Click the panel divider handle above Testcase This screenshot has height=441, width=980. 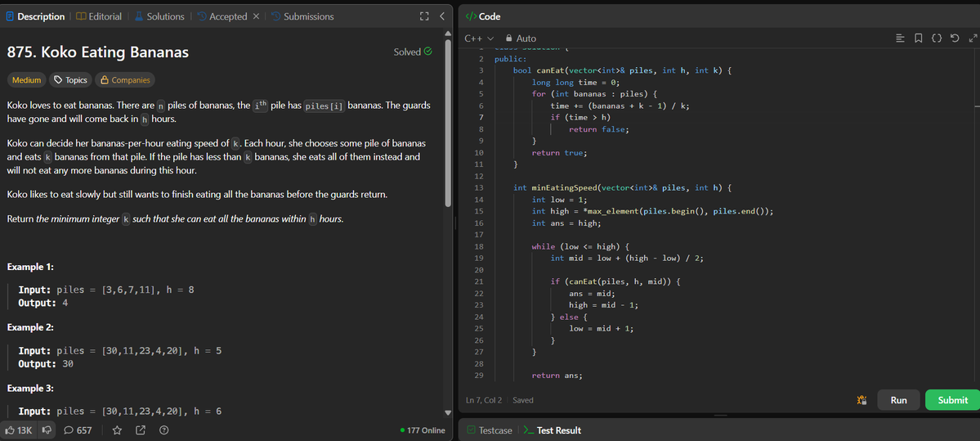click(x=720, y=416)
